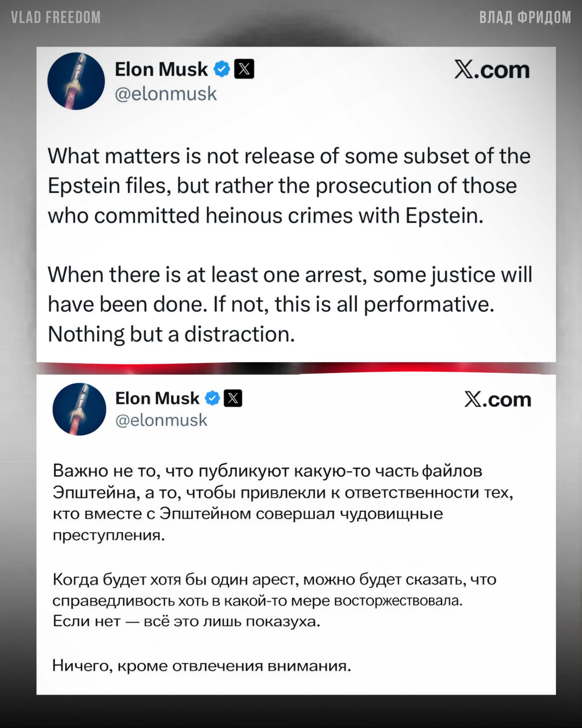This screenshot has height=728, width=582.
Task: Click the black X badge in the bottom Russian tweet
Action: click(233, 398)
